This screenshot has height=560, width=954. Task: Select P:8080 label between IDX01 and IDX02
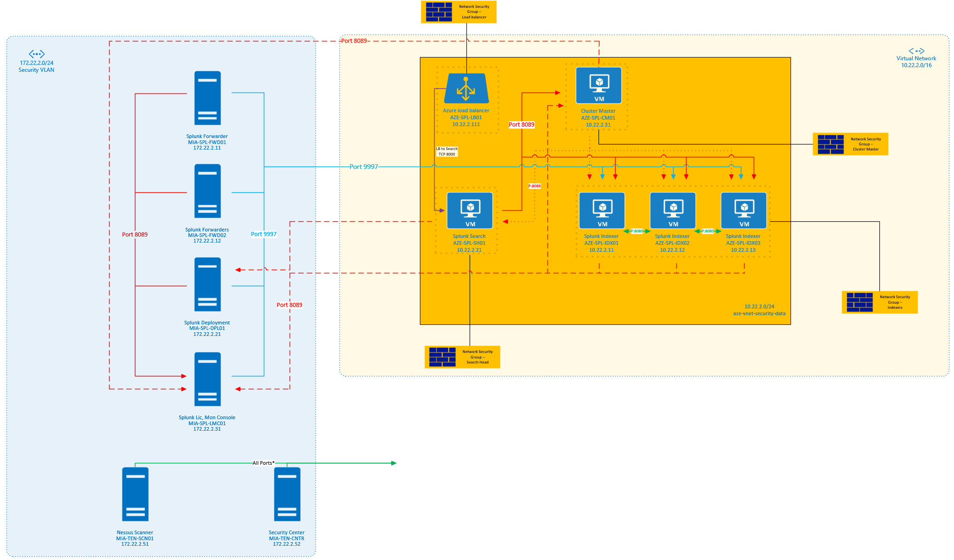tap(637, 231)
